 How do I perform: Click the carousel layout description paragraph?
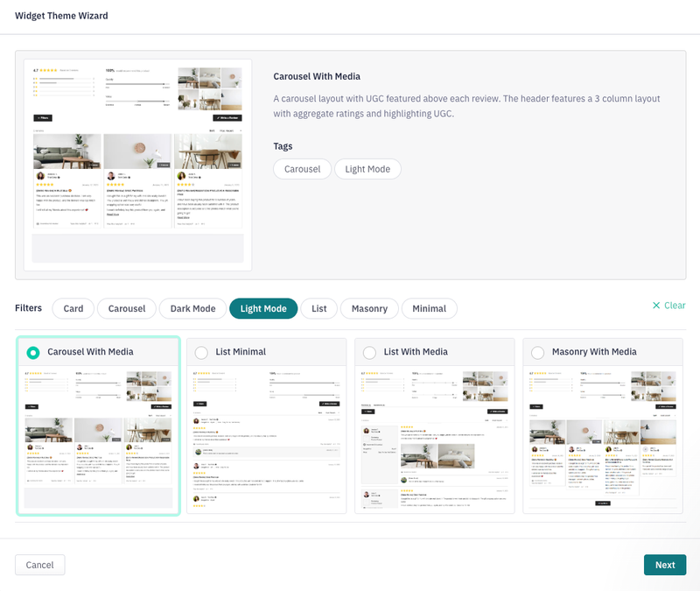(x=466, y=106)
